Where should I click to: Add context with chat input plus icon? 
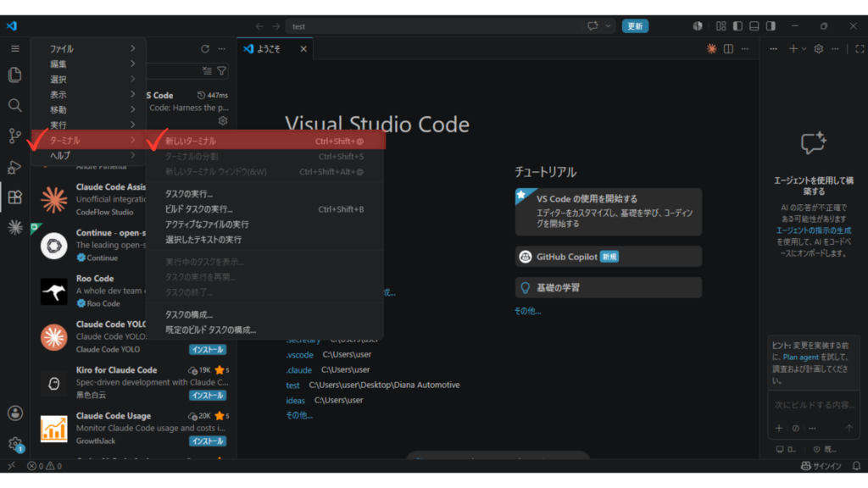779,428
